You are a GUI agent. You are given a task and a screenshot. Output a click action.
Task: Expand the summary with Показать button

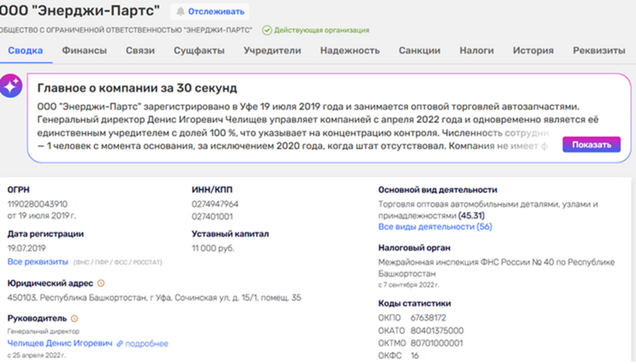(591, 145)
